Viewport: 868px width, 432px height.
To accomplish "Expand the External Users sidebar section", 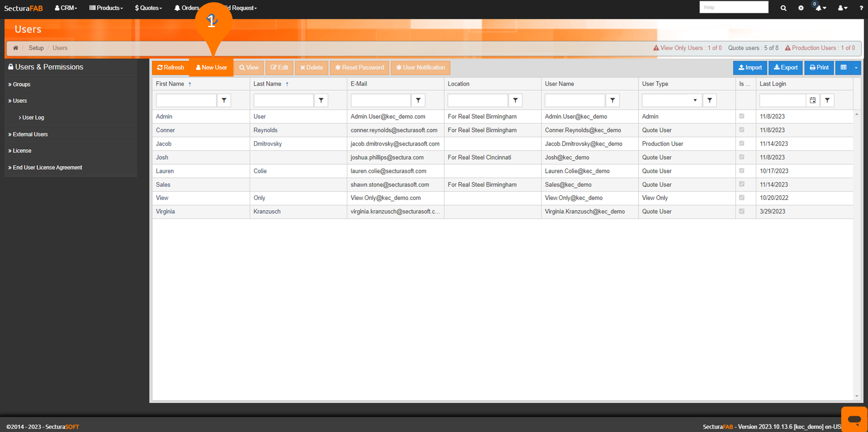I will 30,134.
